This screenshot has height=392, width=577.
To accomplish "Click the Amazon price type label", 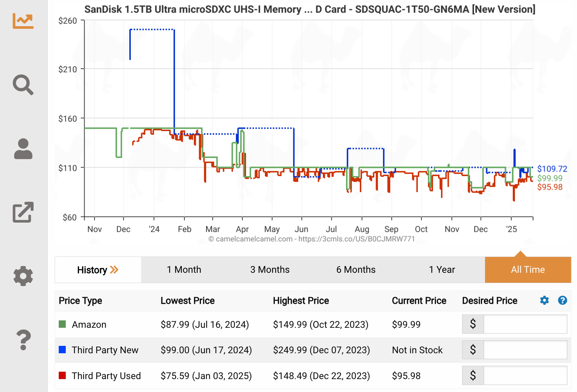I will coord(89,324).
